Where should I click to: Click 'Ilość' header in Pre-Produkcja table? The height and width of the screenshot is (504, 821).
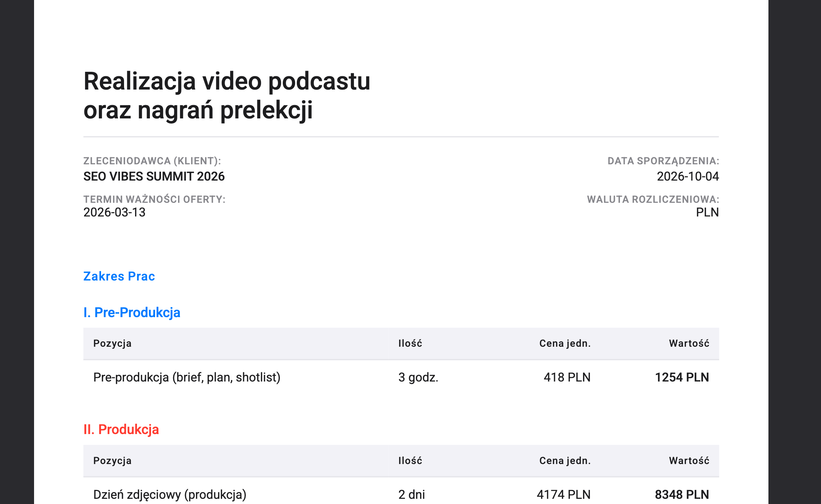coord(410,343)
